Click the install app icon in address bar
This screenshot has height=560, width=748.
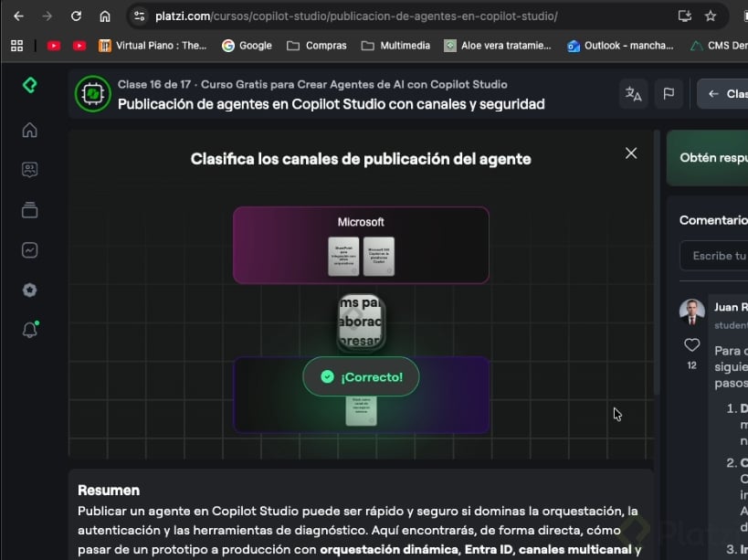click(x=685, y=16)
